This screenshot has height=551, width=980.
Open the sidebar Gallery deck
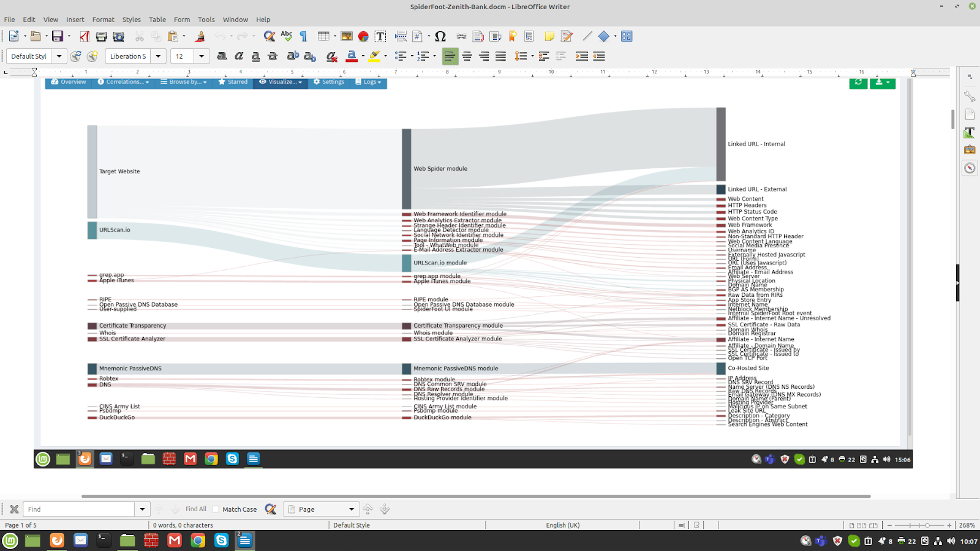coord(970,150)
